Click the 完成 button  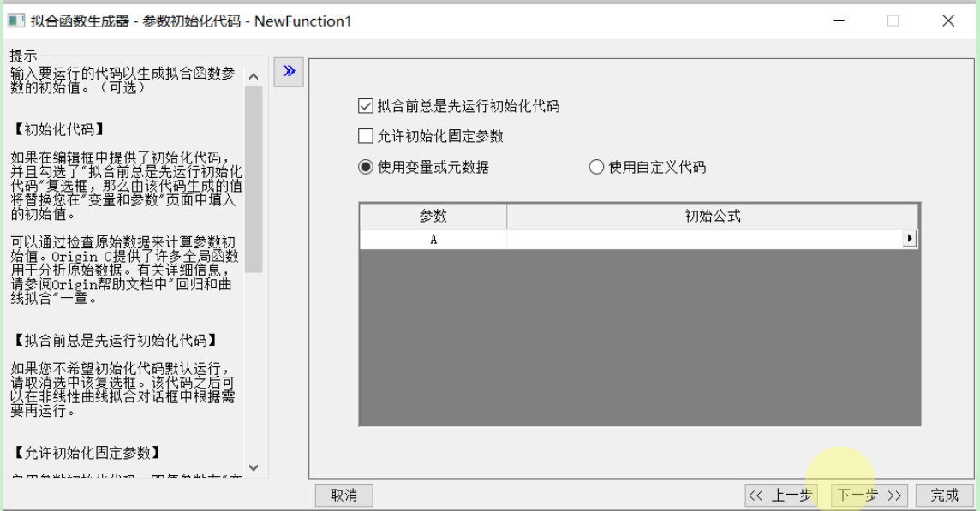[944, 496]
